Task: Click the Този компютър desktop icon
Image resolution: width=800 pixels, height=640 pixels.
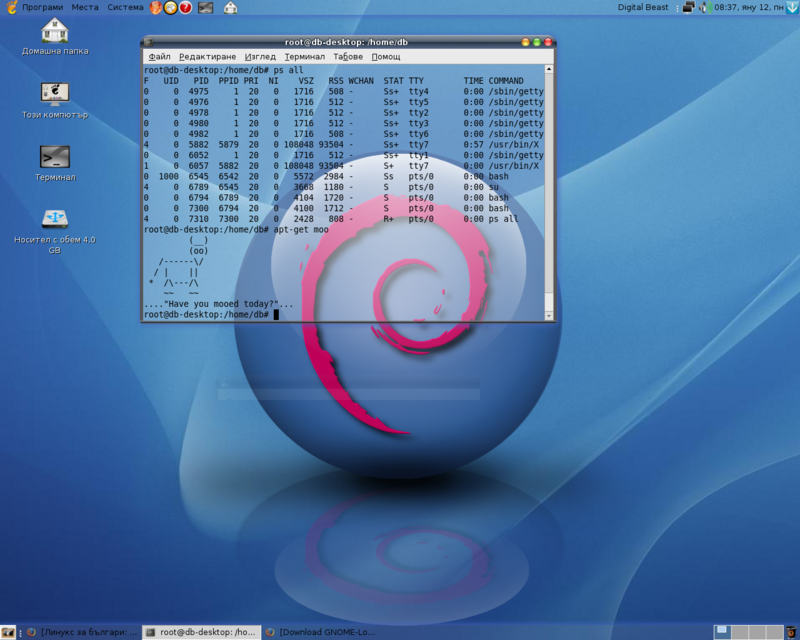Action: [x=55, y=94]
